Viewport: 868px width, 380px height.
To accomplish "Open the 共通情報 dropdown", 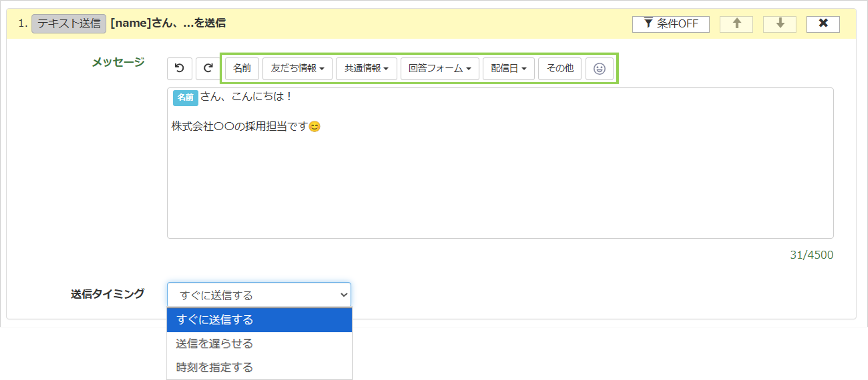I will click(x=366, y=68).
